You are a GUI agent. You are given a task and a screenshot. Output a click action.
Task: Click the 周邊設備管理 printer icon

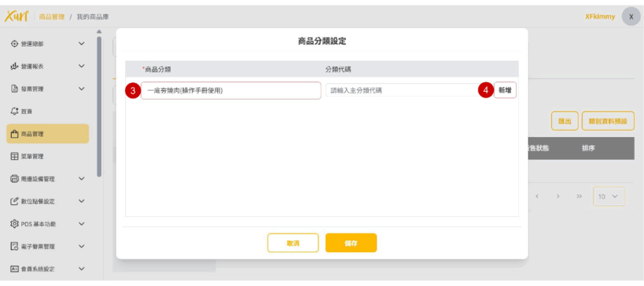14,179
